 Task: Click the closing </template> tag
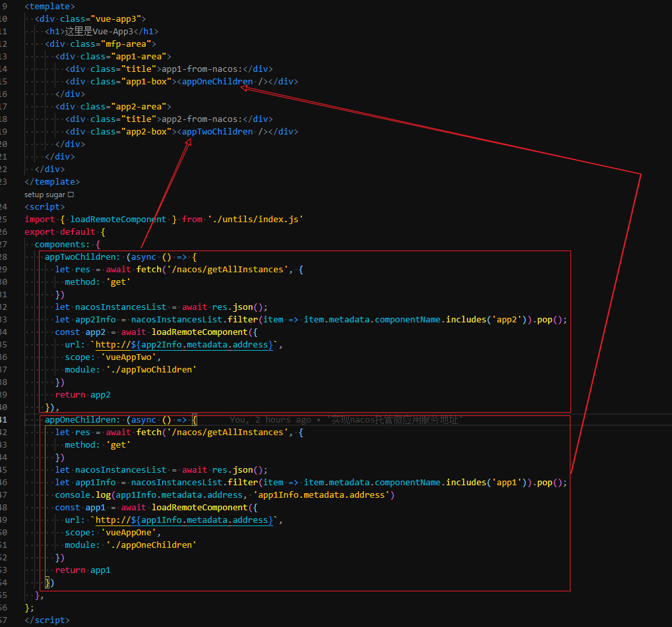[52, 182]
